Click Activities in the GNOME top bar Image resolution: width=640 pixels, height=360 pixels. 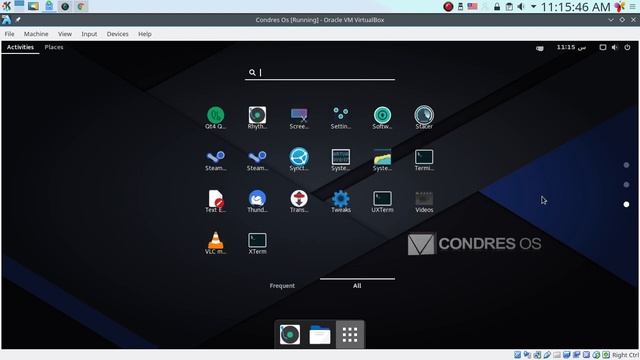[20, 47]
